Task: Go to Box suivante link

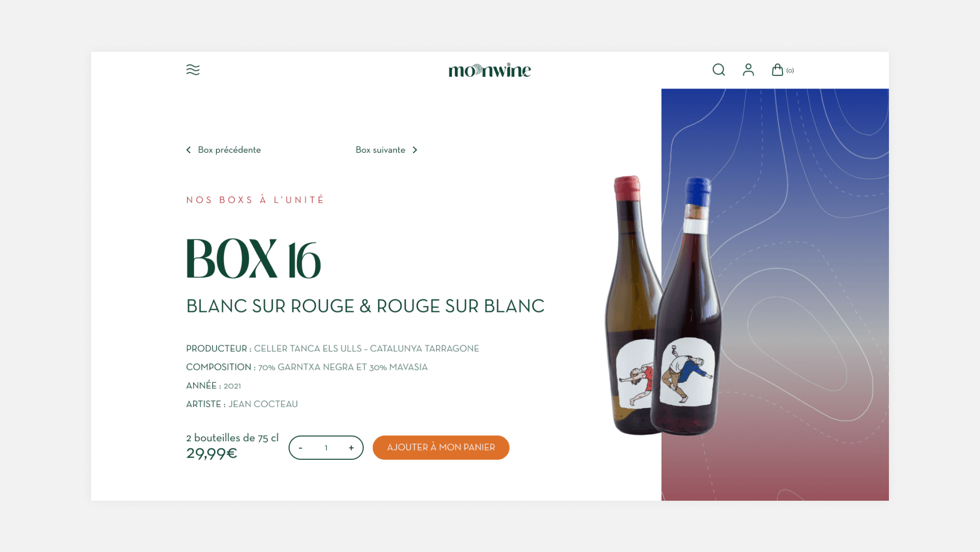Action: pos(380,150)
